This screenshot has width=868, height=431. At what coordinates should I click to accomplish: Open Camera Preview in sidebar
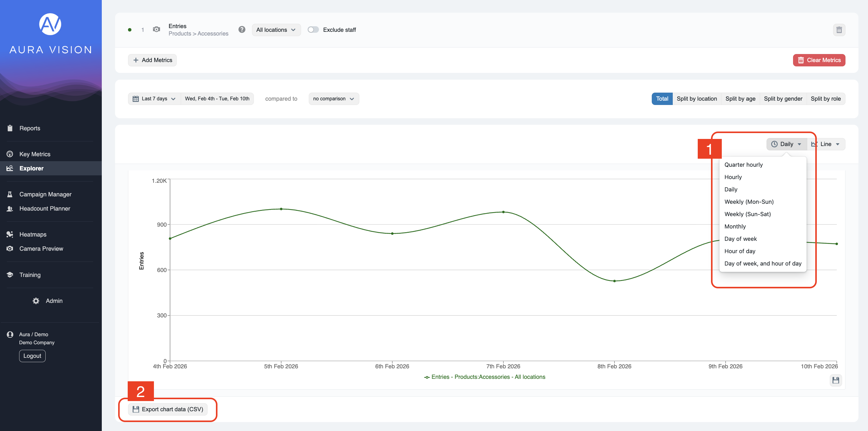[x=41, y=249]
